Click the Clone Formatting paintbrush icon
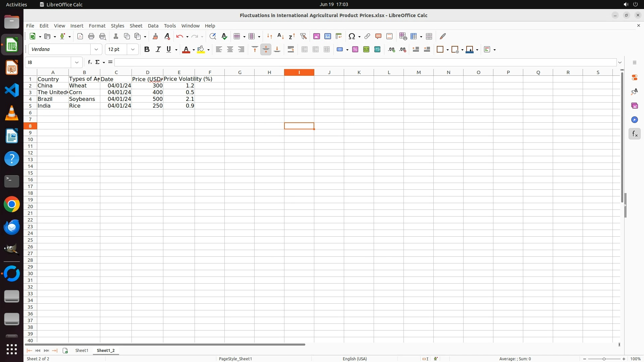644x362 pixels. point(155,36)
